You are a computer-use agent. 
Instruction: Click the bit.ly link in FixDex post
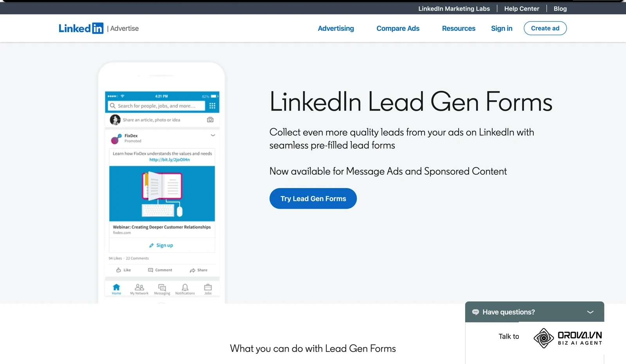169,160
